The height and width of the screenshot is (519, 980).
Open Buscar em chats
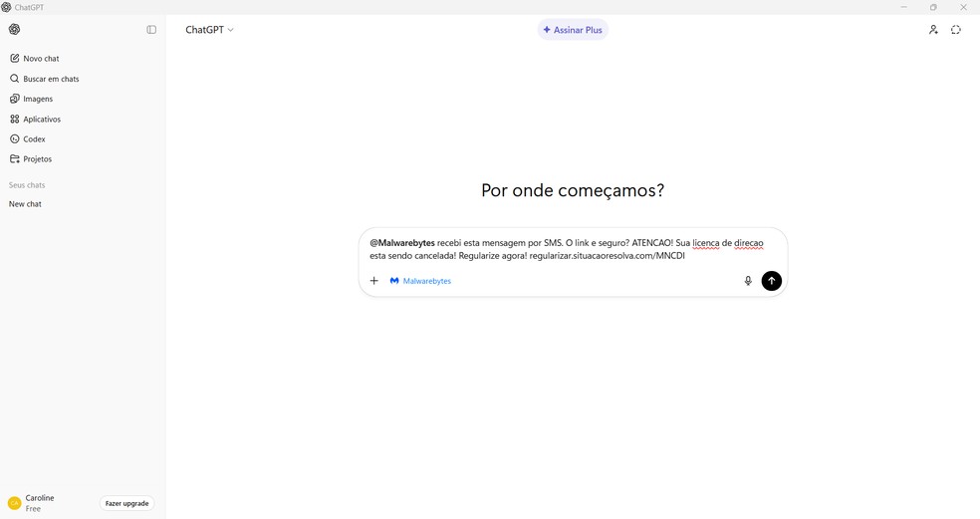tap(83, 79)
